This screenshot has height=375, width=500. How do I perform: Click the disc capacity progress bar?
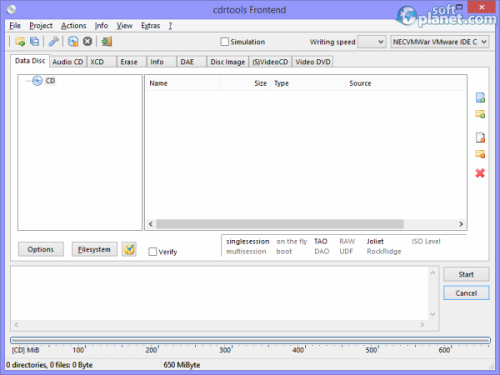(250, 340)
